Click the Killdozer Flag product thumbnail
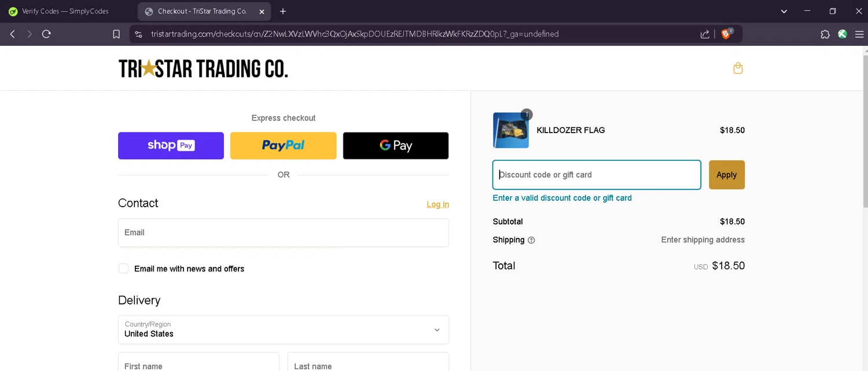Screen dimensions: 868x371 point(511,130)
